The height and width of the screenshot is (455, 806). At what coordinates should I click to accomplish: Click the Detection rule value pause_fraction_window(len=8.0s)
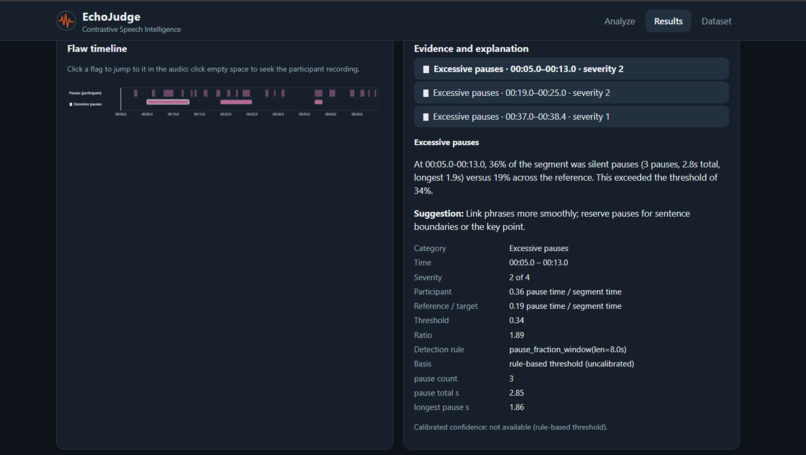567,349
